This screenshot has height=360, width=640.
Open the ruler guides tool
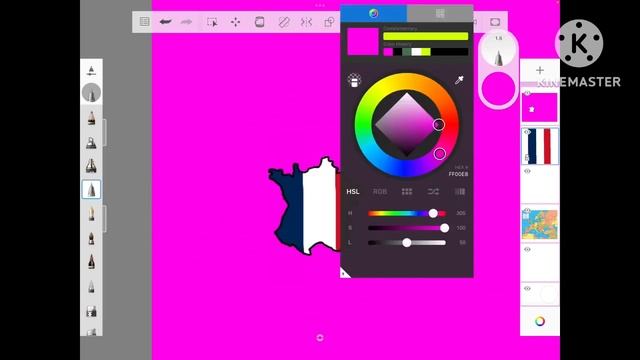coord(283,22)
